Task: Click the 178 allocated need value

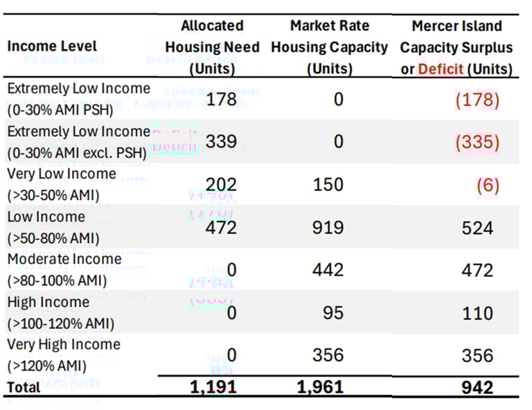Action: click(221, 99)
